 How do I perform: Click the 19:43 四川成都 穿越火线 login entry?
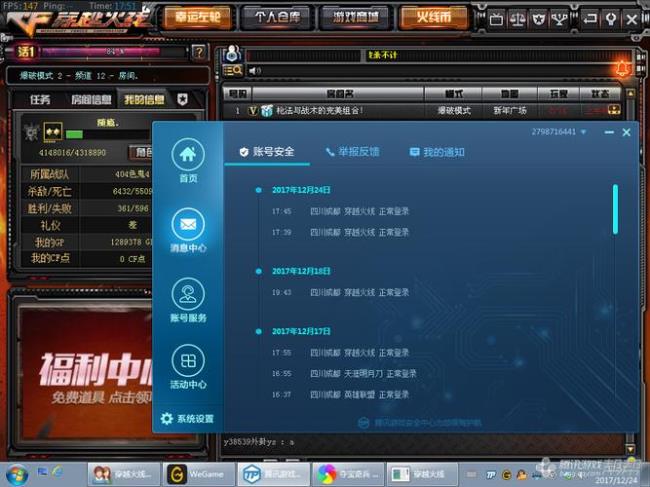pyautogui.click(x=340, y=293)
